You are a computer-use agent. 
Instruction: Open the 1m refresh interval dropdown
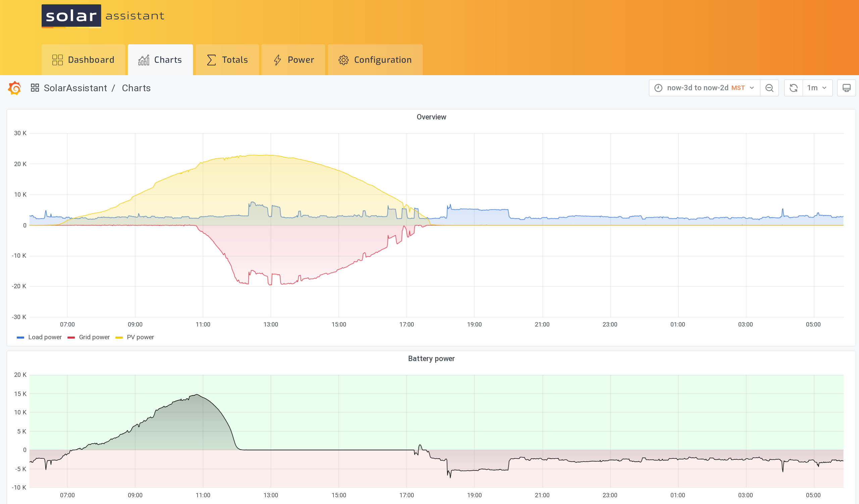click(x=817, y=88)
